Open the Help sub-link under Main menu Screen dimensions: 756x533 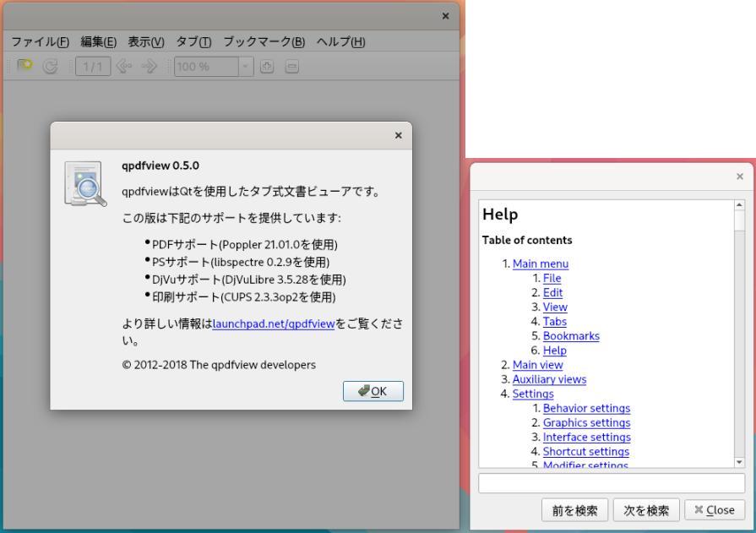tap(554, 351)
